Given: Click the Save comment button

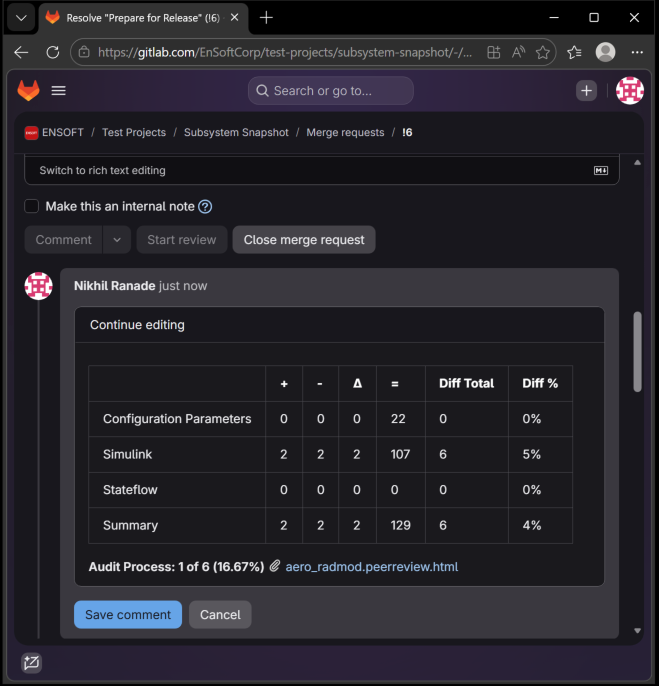Looking at the screenshot, I should tap(128, 615).
